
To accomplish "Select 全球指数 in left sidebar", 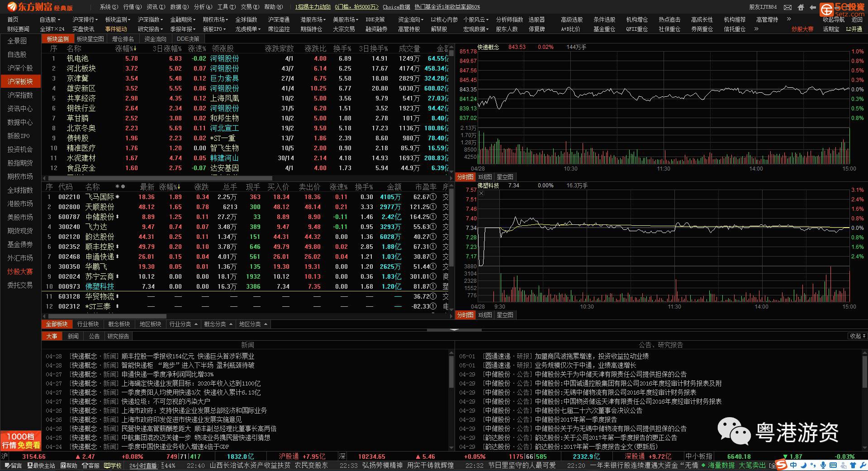I will point(20,190).
